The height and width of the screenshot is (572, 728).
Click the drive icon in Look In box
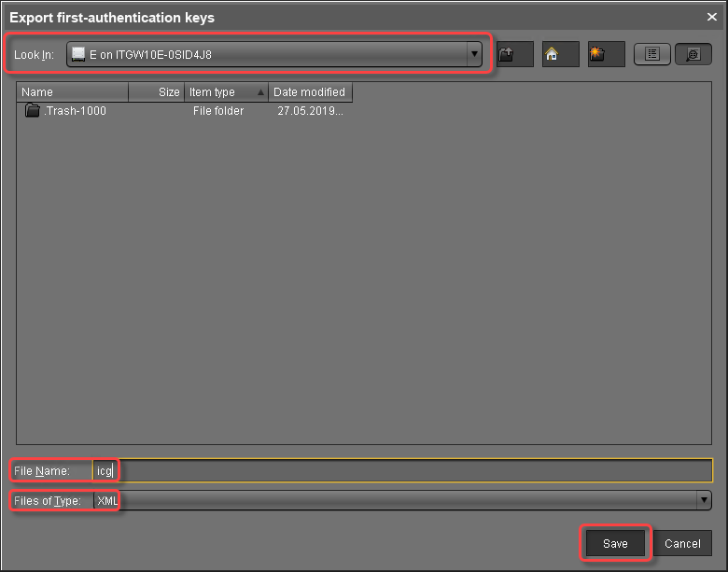click(x=78, y=55)
